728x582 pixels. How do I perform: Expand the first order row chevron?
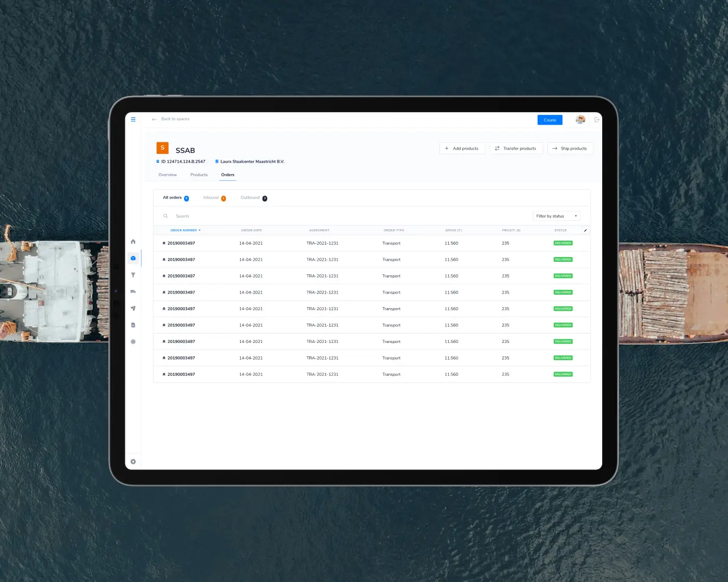click(x=164, y=243)
